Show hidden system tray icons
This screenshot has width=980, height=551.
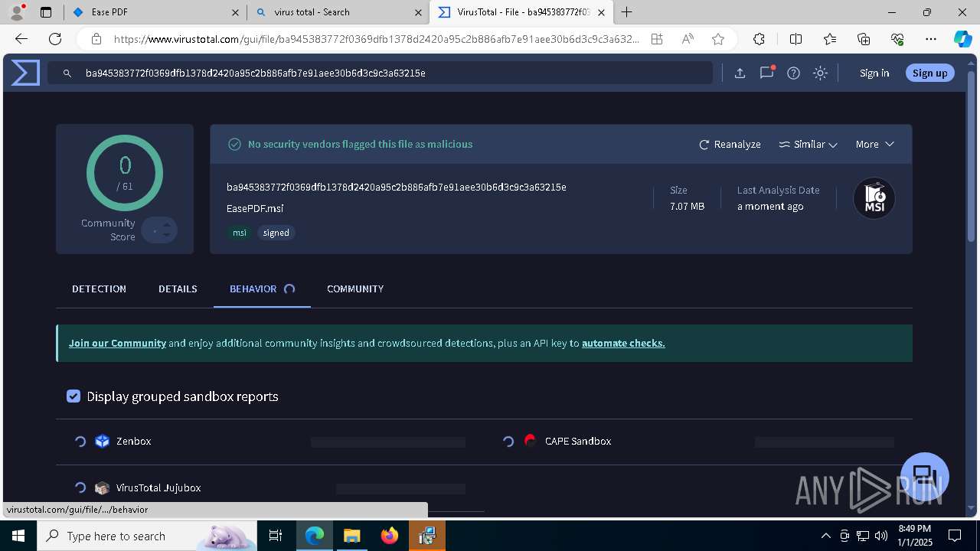[825, 536]
